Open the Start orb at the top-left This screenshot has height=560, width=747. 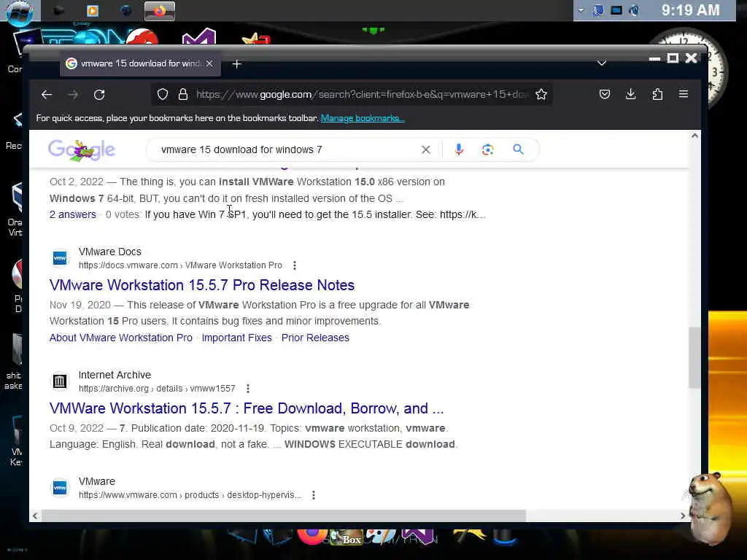pos(19,12)
